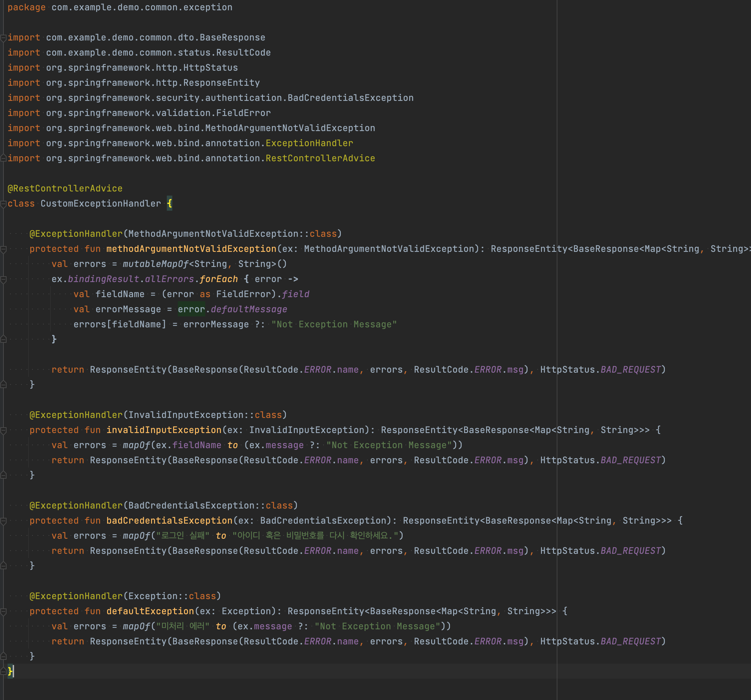751x700 pixels.
Task: Click the "로그인 실패" string
Action: tap(183, 536)
